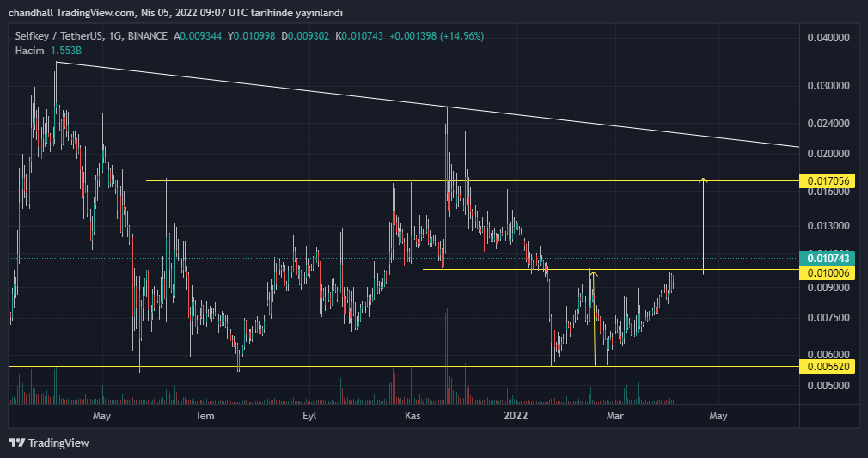Click the first May label on time axis
This screenshot has width=868, height=458.
click(x=102, y=416)
